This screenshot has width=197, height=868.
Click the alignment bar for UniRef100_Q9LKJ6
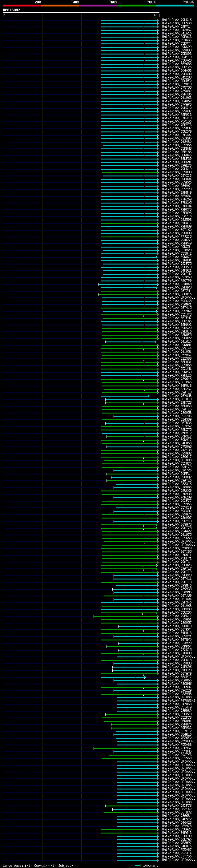pos(130,20)
